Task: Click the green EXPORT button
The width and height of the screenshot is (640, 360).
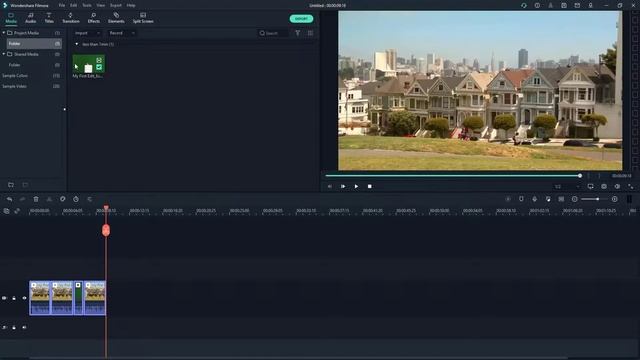Action: (x=301, y=19)
